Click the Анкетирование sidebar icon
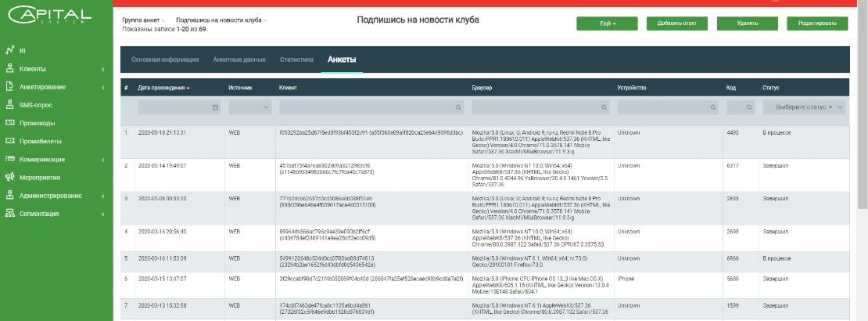The height and width of the screenshot is (321, 868). (9, 87)
